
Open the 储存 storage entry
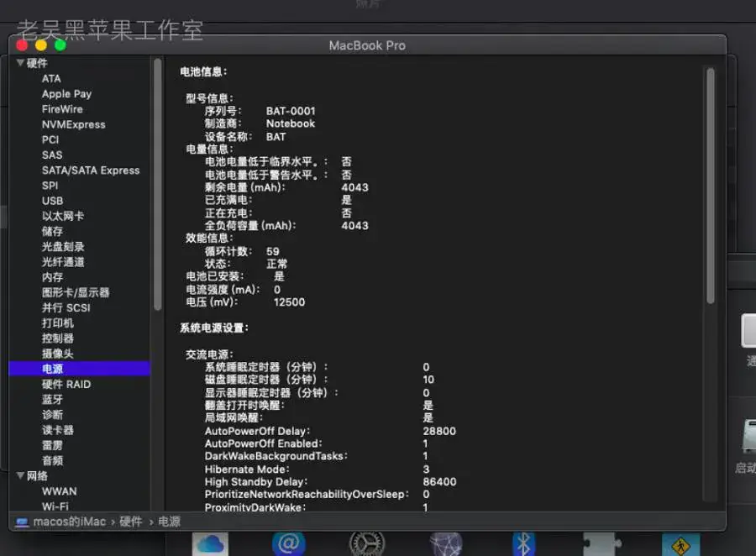[52, 232]
